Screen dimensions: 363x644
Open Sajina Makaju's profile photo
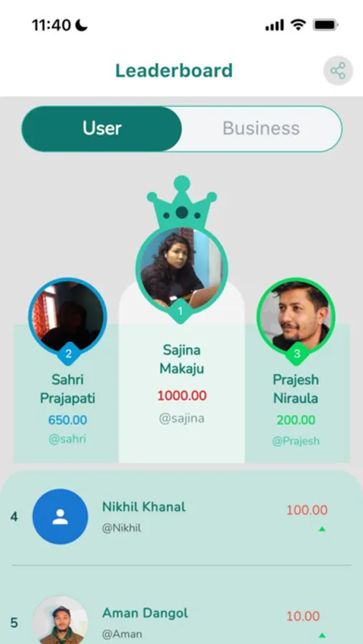click(181, 268)
